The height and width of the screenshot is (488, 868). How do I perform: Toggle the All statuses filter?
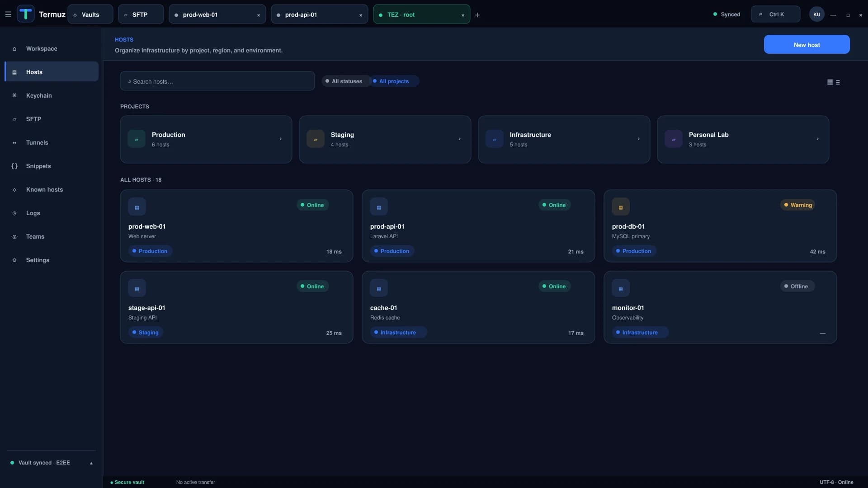[x=344, y=81]
